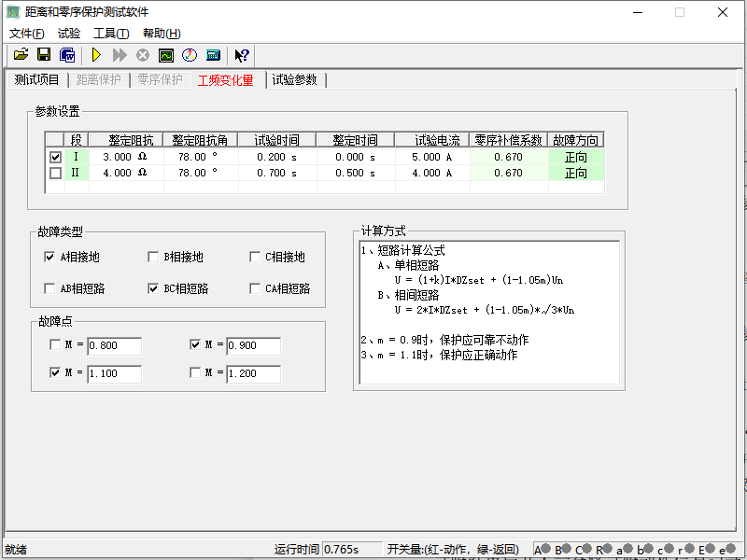This screenshot has height=560, width=747.
Task: Click the teal device panel icon
Action: (x=213, y=56)
